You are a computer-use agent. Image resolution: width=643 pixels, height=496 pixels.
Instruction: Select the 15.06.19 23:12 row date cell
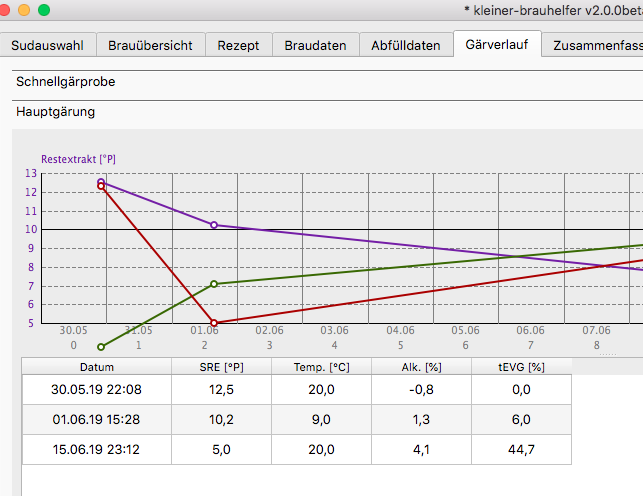click(97, 451)
